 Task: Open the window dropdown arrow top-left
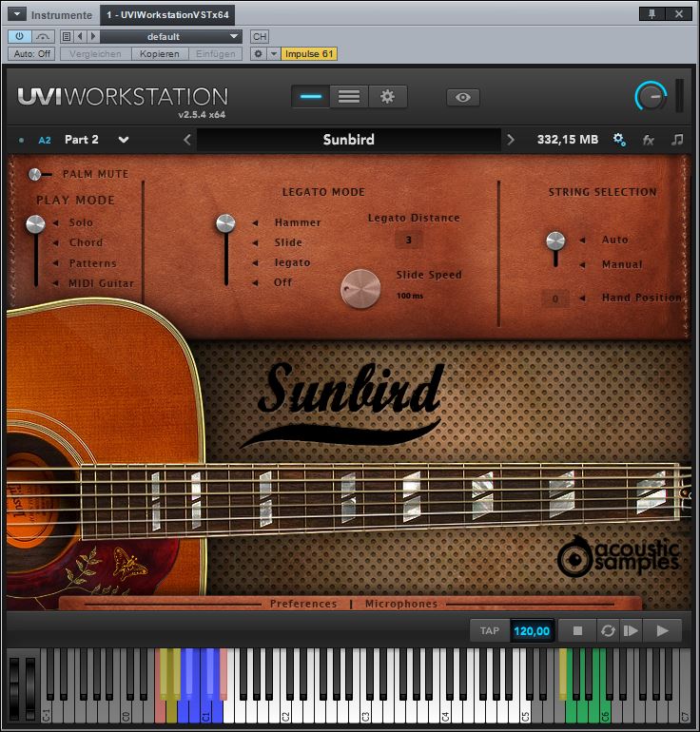tap(17, 14)
